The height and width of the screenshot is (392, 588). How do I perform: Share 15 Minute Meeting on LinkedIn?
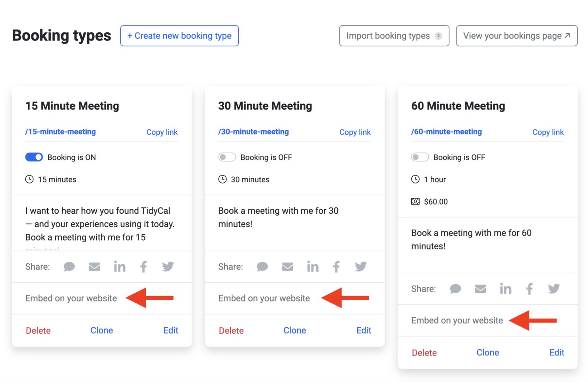119,266
